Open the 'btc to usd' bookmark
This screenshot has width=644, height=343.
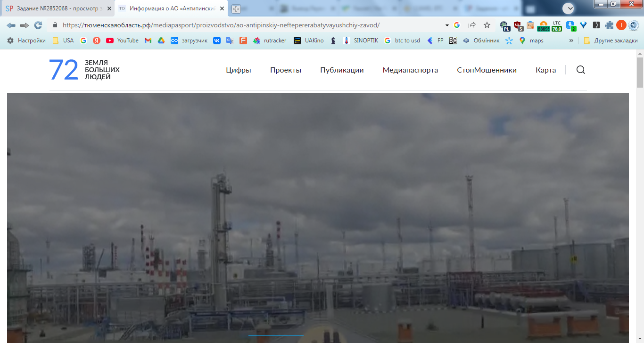402,41
